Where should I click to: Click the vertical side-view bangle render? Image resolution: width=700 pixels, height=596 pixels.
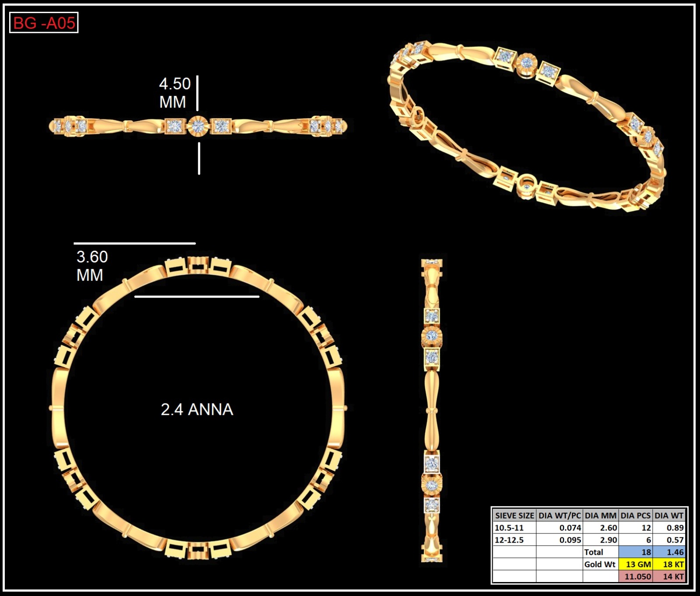(432, 410)
